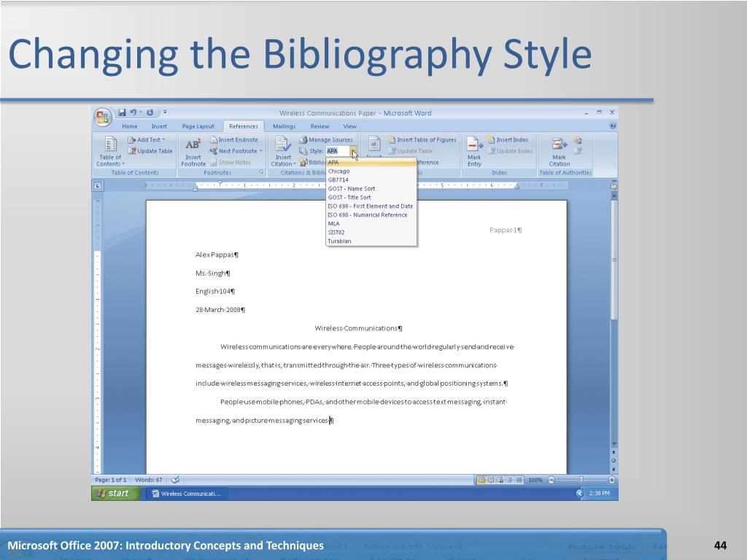Viewport: 747px width, 560px height.
Task: Choose Chicago from the style list
Action: click(x=371, y=171)
